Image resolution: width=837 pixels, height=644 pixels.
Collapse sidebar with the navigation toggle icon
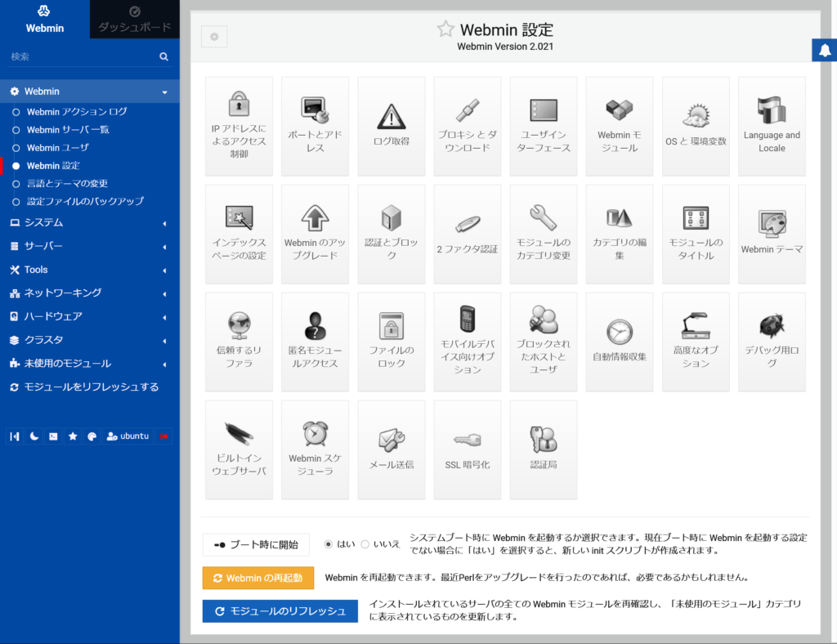coord(15,436)
